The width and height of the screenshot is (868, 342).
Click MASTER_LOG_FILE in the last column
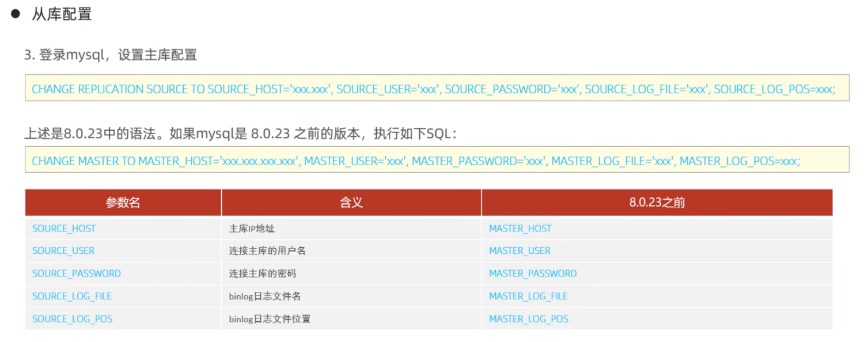pyautogui.click(x=528, y=296)
